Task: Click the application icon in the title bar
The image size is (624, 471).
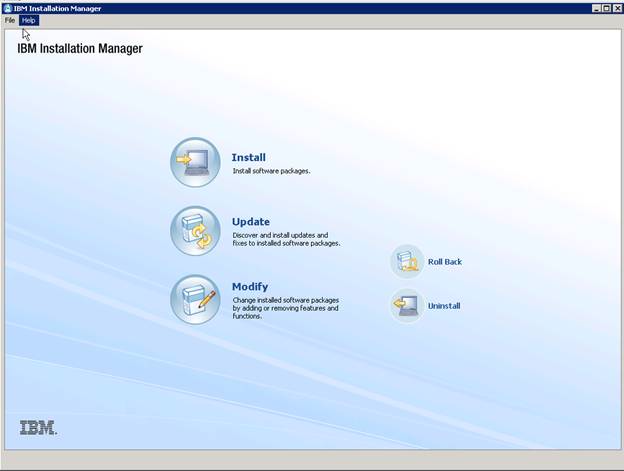Action: (x=7, y=8)
